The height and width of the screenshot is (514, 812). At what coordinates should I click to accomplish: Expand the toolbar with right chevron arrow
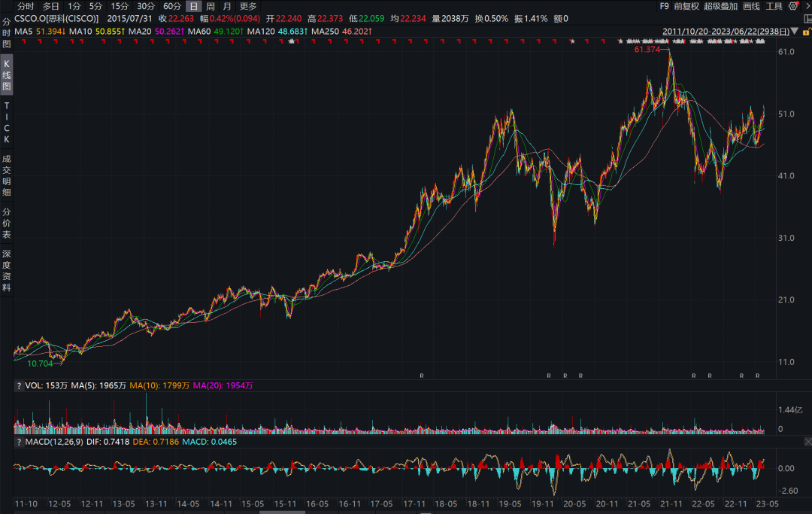807,6
